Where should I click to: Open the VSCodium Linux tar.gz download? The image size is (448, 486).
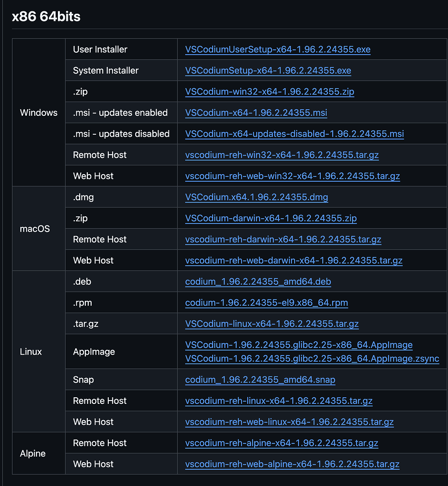(271, 324)
